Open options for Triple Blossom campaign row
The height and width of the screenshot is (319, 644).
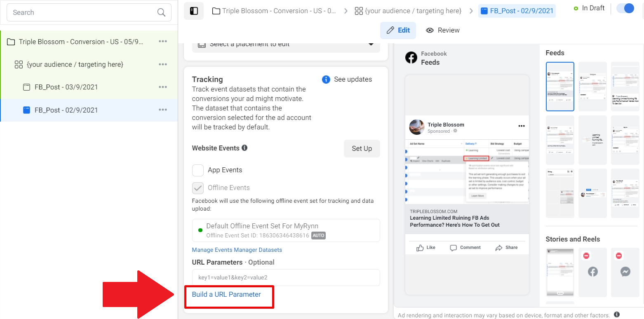click(163, 41)
